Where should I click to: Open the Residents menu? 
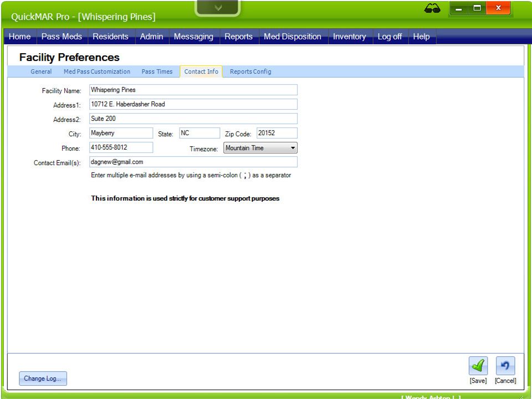point(111,37)
